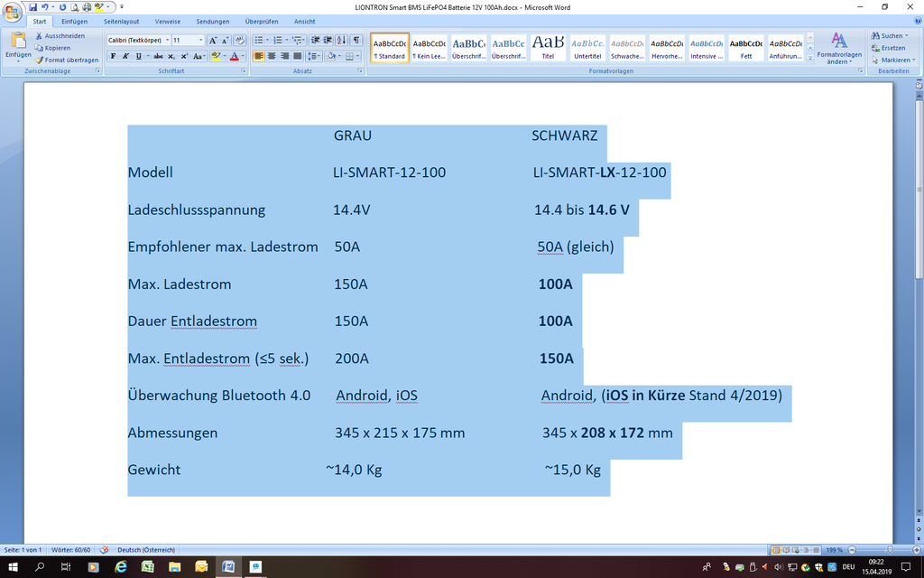Click the multilevel list icon
The height and width of the screenshot is (578, 924).
296,40
